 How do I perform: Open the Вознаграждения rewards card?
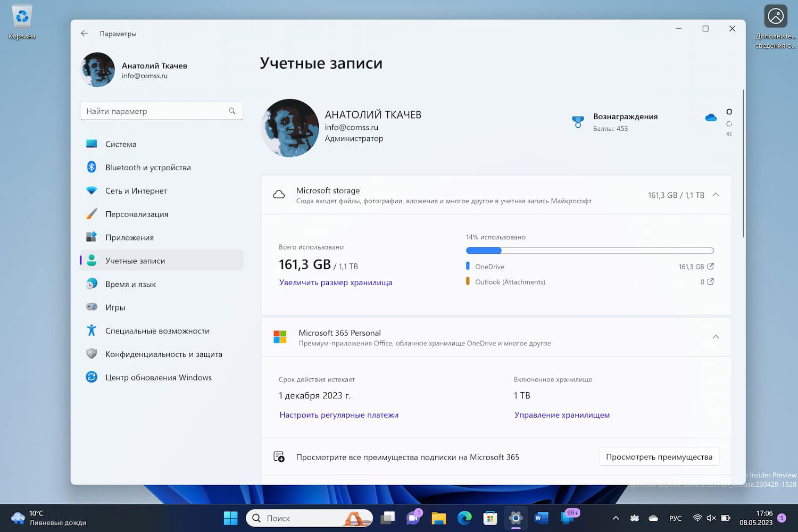click(615, 122)
